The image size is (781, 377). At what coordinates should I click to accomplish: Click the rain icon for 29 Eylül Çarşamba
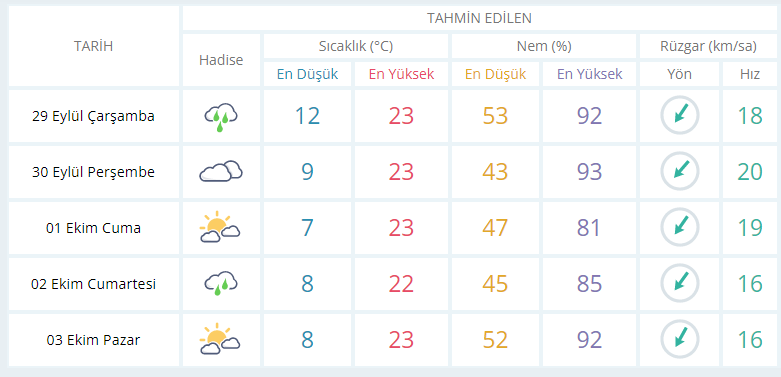pyautogui.click(x=221, y=117)
